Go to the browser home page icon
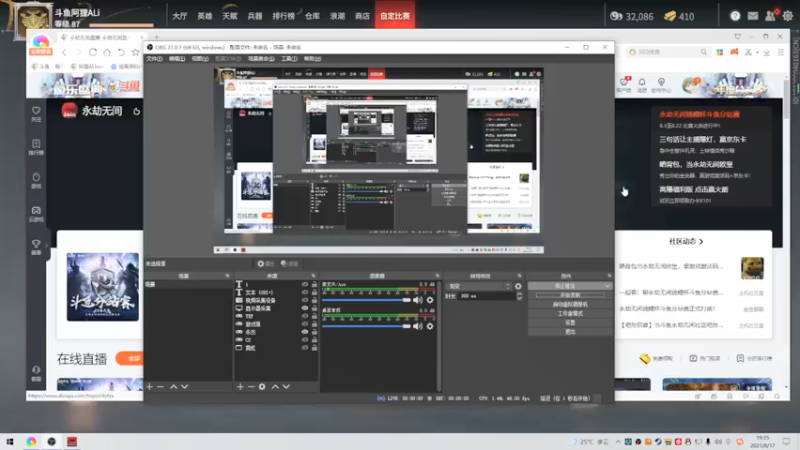This screenshot has height=450, width=800. pyautogui.click(x=107, y=52)
